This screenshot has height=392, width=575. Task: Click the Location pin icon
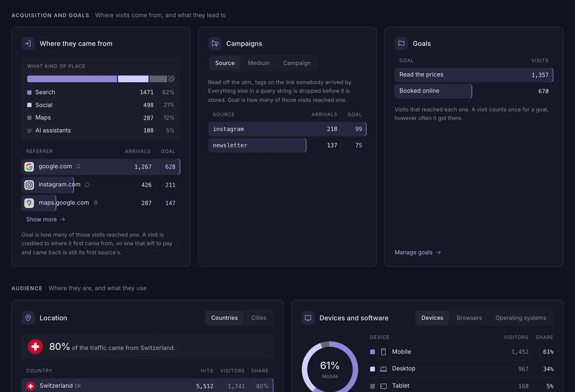click(x=28, y=318)
